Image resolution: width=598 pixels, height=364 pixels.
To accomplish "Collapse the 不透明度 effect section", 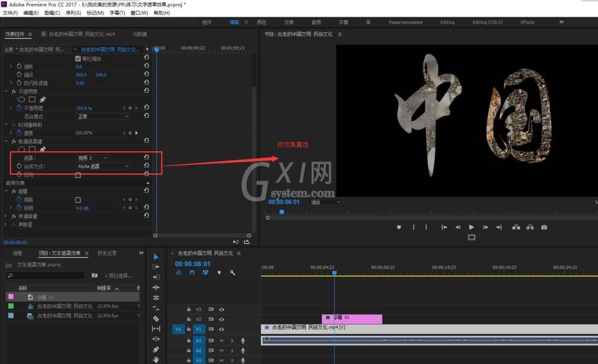I will pos(6,91).
